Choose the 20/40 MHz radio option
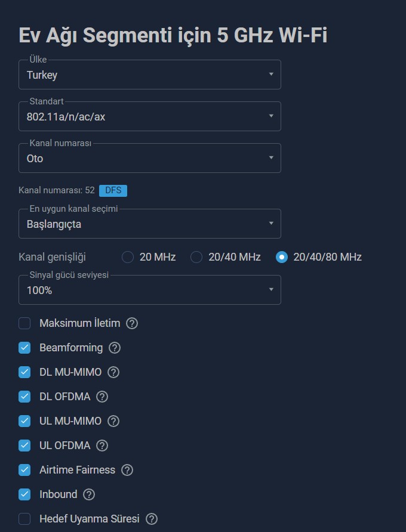406x532 pixels. point(196,257)
